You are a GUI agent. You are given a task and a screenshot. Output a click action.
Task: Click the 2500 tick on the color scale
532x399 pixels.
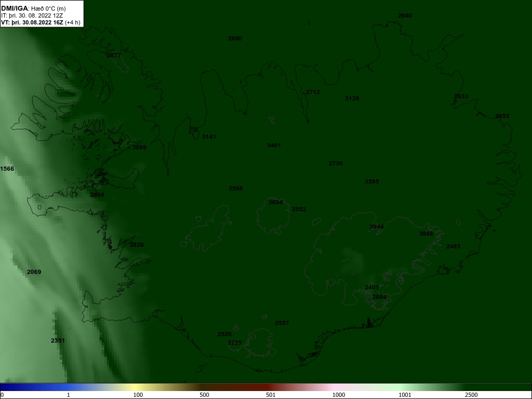point(471,395)
